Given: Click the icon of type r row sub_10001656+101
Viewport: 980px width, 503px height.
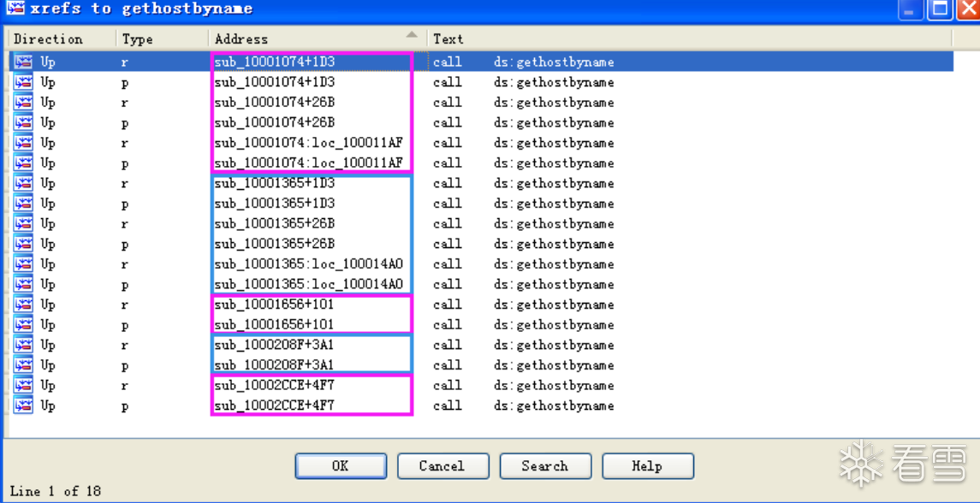Looking at the screenshot, I should pos(23,305).
